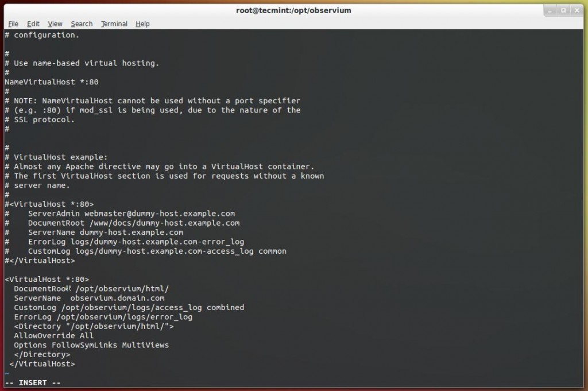588x391 pixels.
Task: Open the Terminal menu
Action: click(x=114, y=24)
